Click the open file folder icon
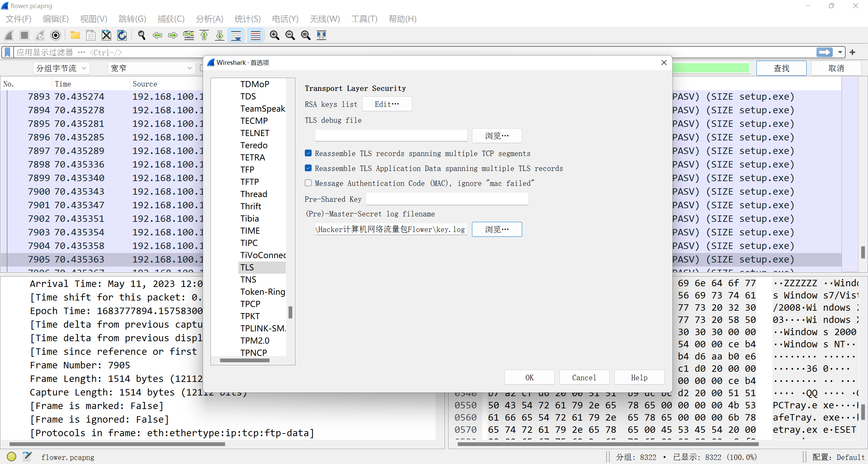The height and width of the screenshot is (464, 868). tap(75, 35)
